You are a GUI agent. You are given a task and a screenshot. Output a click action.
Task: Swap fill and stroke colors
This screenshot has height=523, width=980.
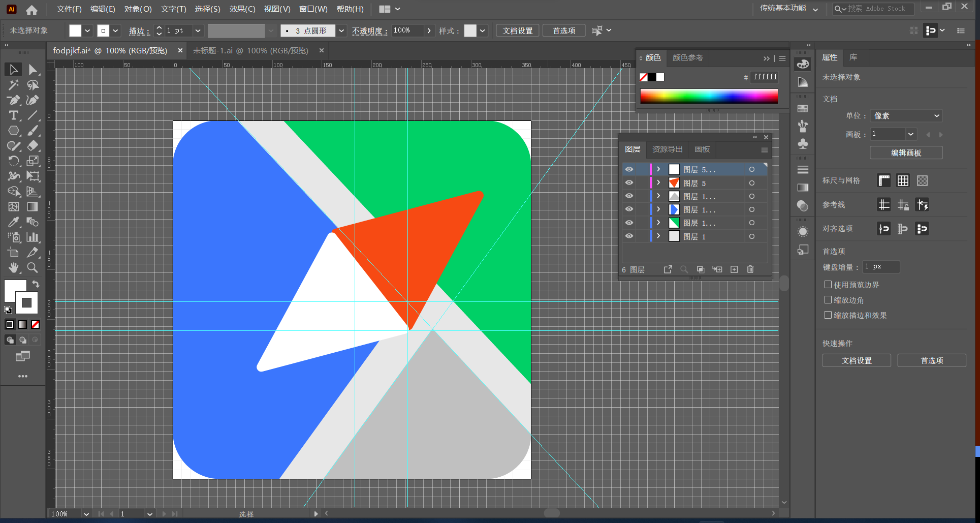(36, 284)
